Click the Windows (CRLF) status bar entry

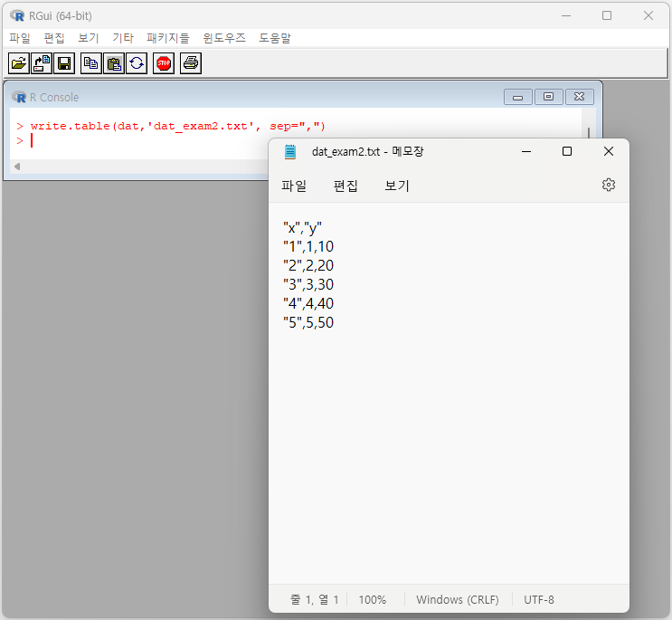pyautogui.click(x=458, y=599)
